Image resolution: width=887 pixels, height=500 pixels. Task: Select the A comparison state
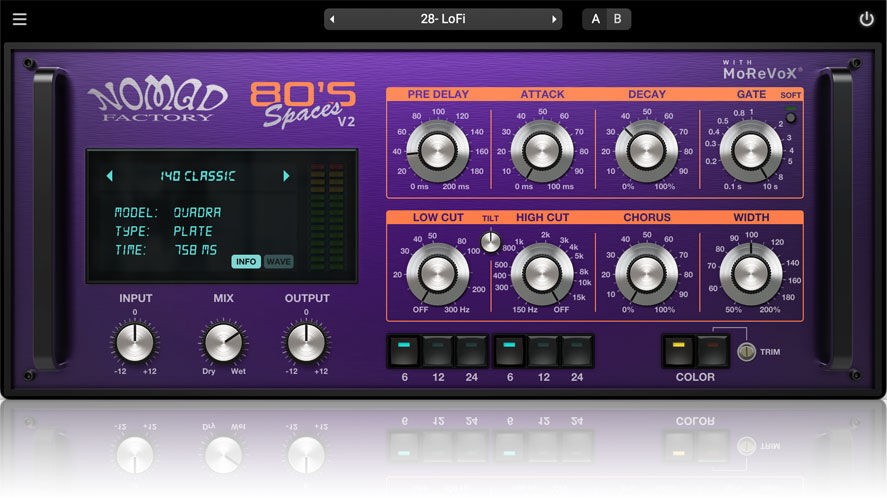[596, 19]
